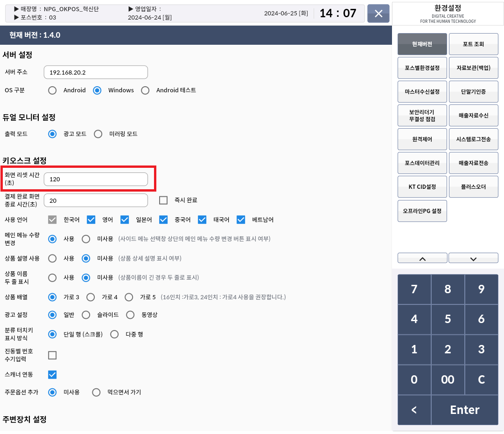Open the 자료보관(백업) menu

pyautogui.click(x=473, y=68)
